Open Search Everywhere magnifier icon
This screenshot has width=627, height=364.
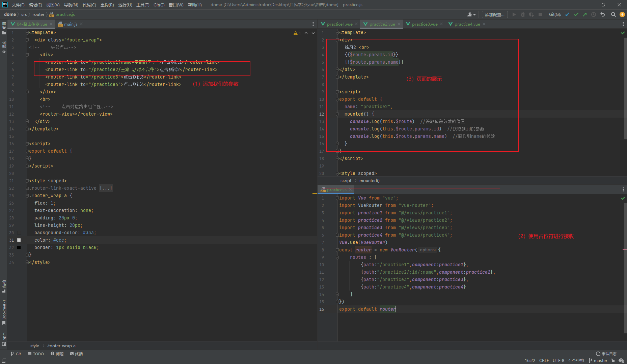tap(614, 14)
